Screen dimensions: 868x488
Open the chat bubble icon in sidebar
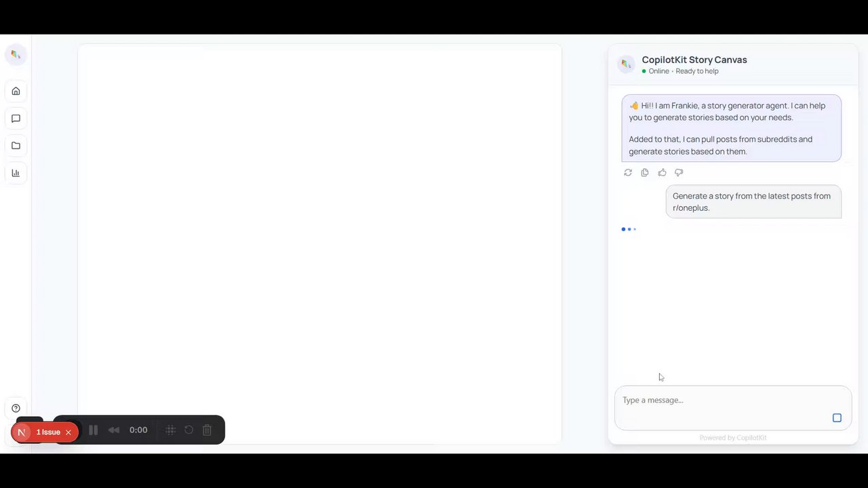point(16,119)
